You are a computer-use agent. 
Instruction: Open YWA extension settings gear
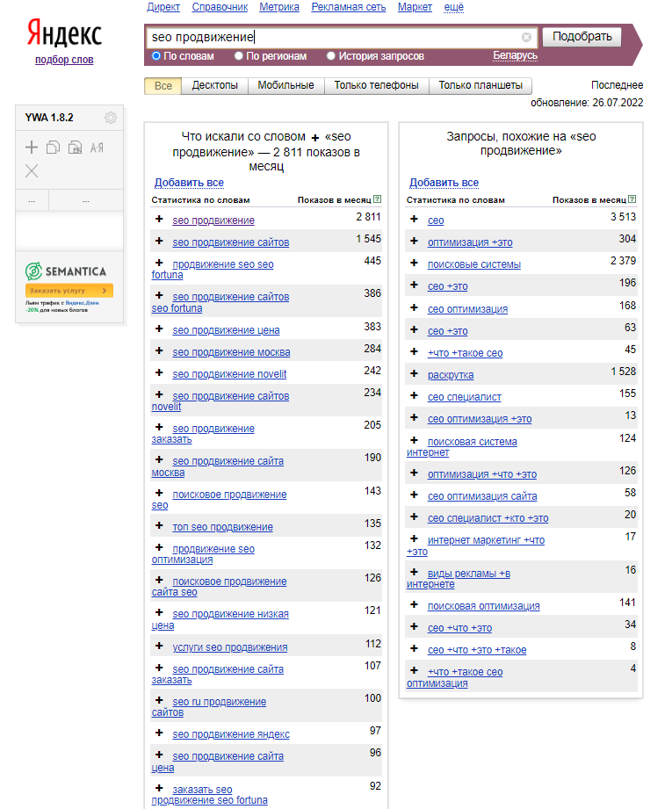111,118
